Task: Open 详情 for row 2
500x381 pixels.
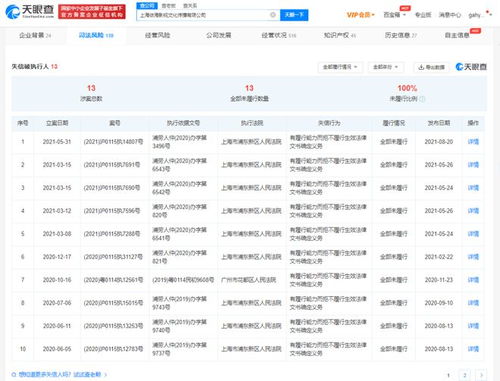Action: (x=473, y=165)
